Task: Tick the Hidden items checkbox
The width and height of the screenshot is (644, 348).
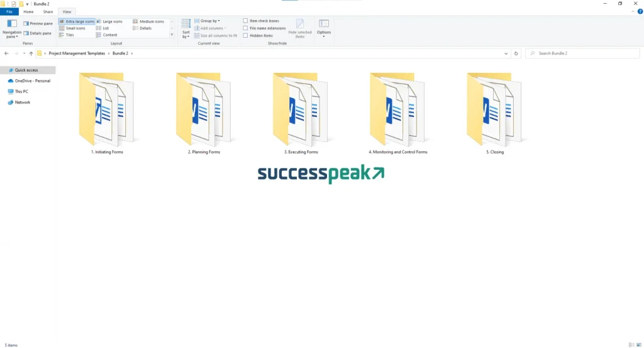Action: point(246,36)
